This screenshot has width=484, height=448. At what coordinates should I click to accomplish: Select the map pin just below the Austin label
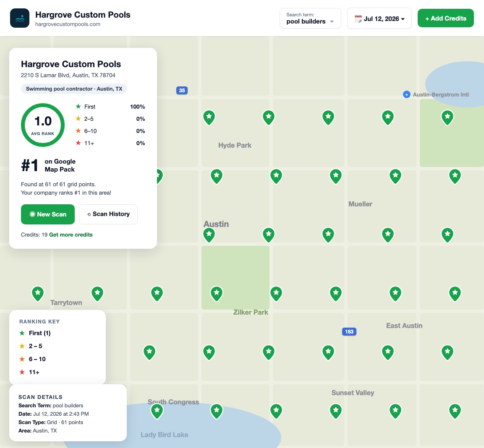pos(209,235)
